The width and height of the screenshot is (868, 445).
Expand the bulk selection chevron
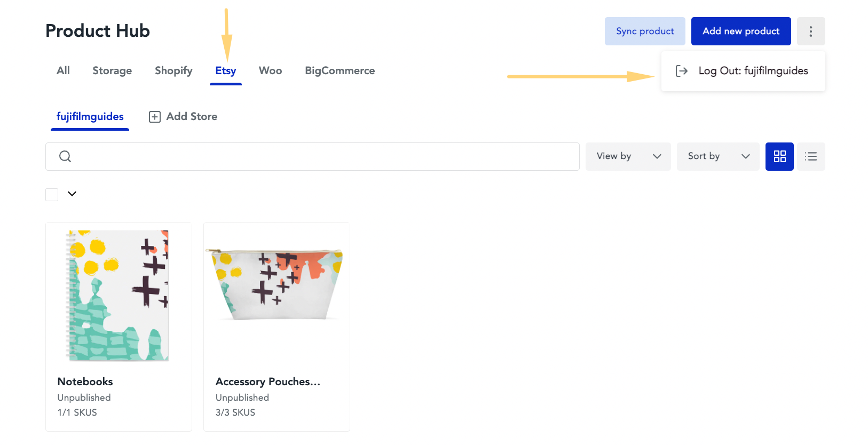pyautogui.click(x=72, y=194)
